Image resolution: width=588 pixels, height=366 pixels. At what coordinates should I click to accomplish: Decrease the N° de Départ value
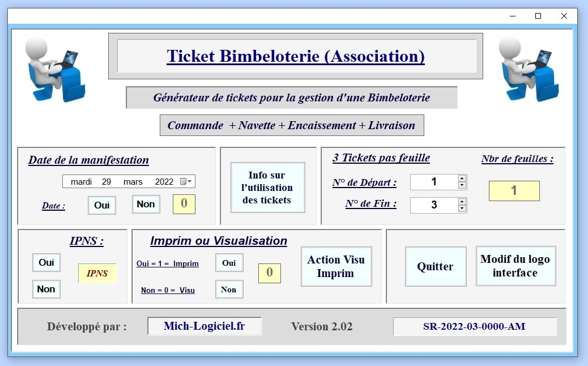462,185
